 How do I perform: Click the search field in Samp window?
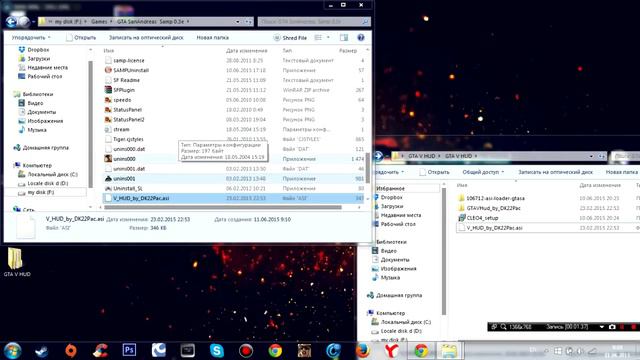click(314, 22)
